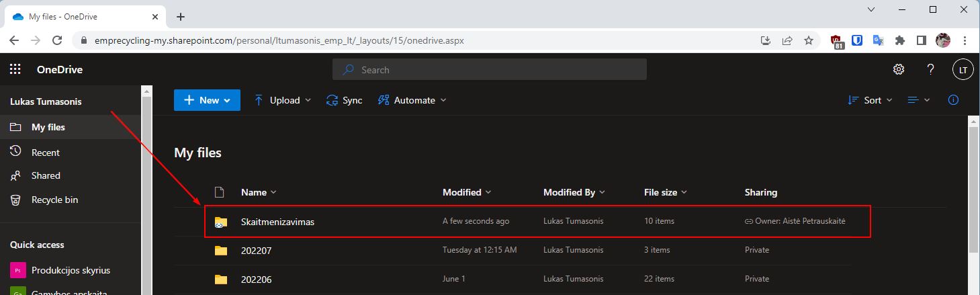Image resolution: width=980 pixels, height=295 pixels.
Task: Bookmark this page with the star icon
Action: [x=809, y=40]
